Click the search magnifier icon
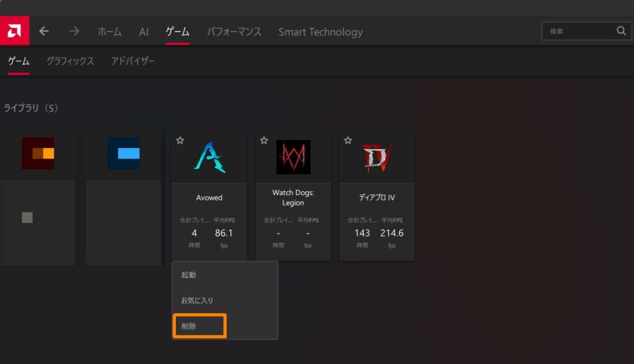The height and width of the screenshot is (364, 634). (621, 31)
